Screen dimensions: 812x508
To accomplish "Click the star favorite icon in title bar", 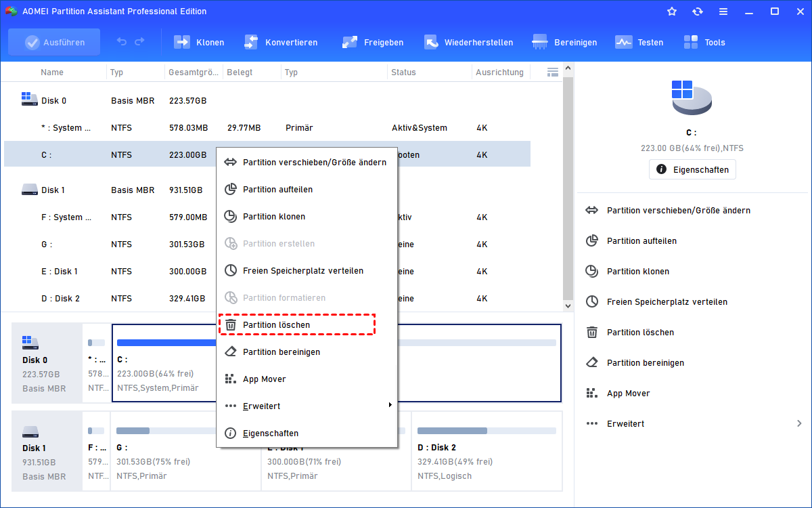I will tap(672, 12).
